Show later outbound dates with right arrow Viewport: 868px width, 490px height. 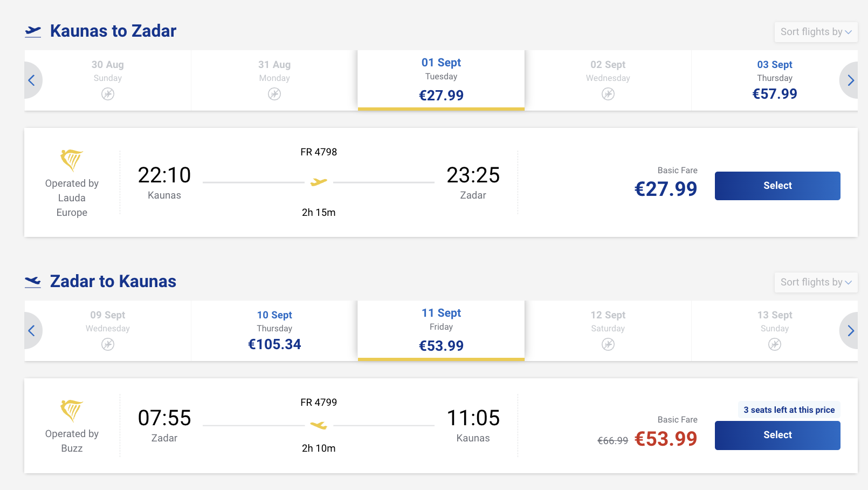(850, 80)
